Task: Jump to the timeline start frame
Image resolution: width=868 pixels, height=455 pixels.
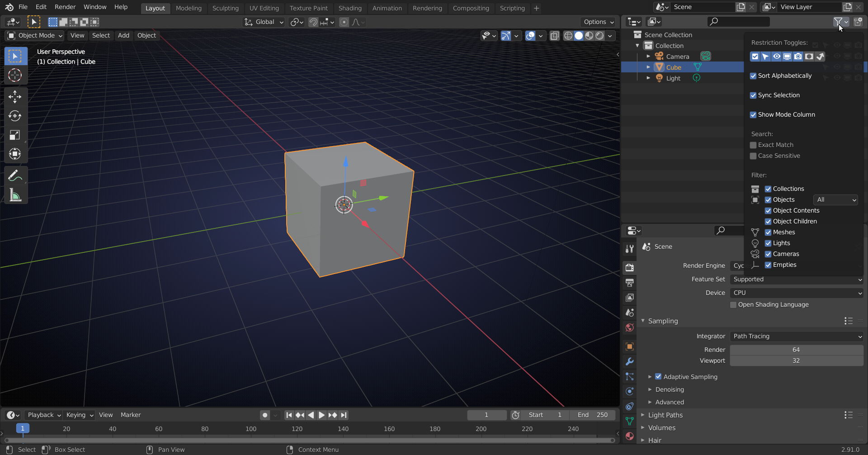Action: pos(289,415)
